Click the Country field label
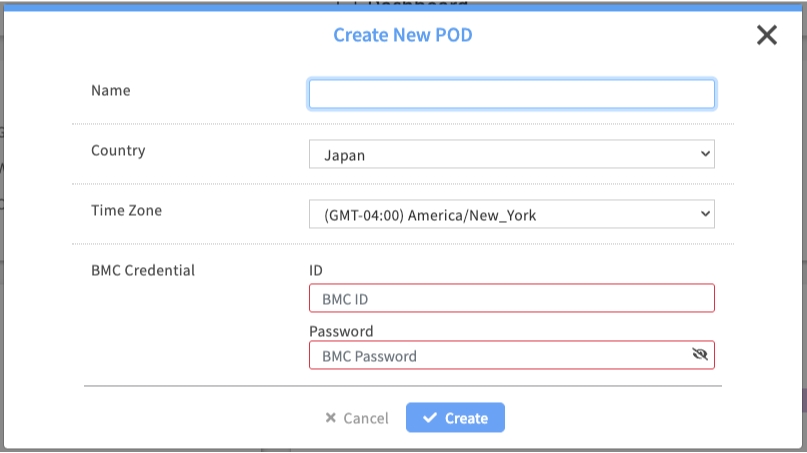Viewport: 807px width, 453px height. click(118, 150)
